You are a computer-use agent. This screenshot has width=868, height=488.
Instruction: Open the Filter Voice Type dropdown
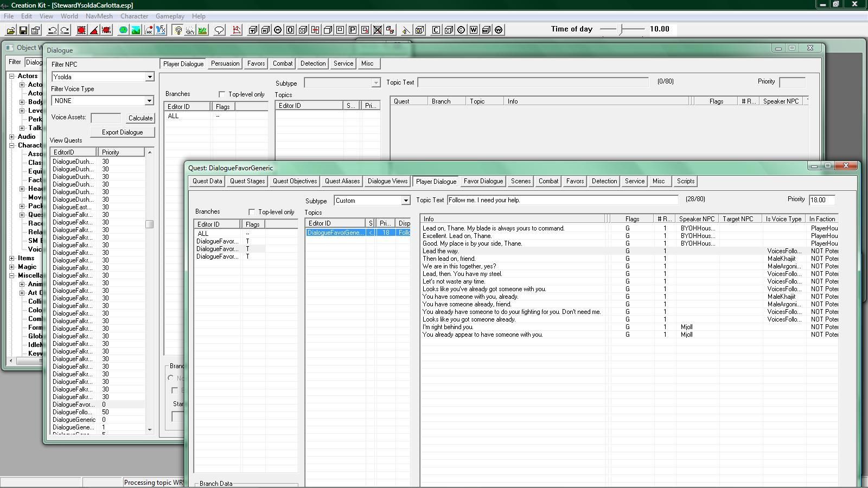click(x=150, y=101)
